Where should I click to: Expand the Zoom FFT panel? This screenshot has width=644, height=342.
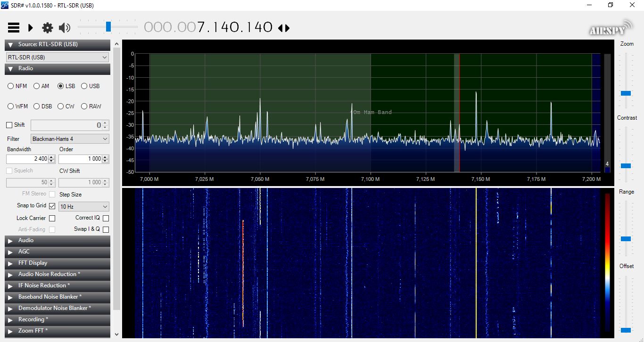coord(58,331)
